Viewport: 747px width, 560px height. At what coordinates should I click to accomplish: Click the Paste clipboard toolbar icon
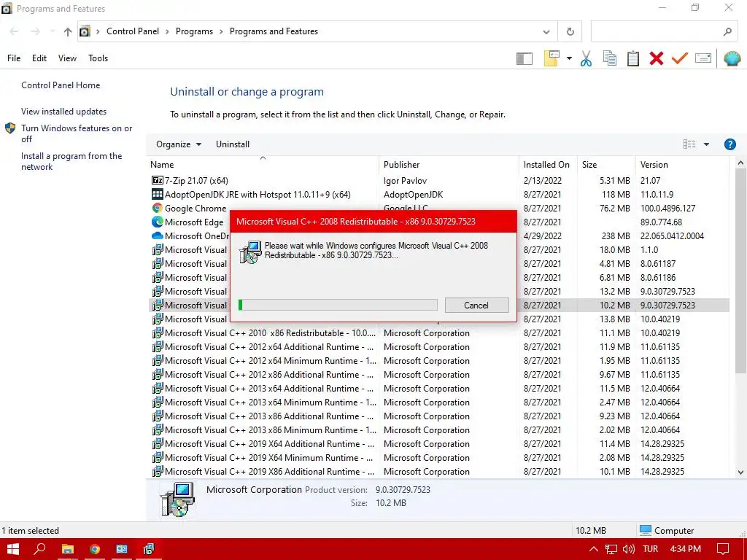(x=632, y=58)
